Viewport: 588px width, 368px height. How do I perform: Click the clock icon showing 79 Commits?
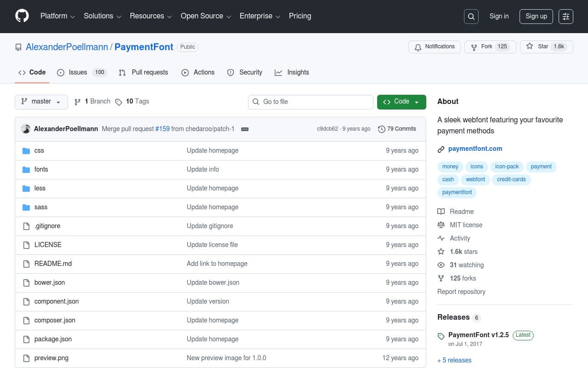(x=381, y=129)
